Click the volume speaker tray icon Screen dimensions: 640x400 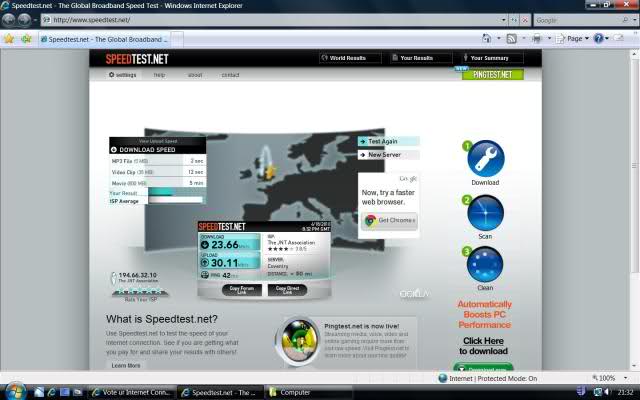pyautogui.click(x=607, y=392)
